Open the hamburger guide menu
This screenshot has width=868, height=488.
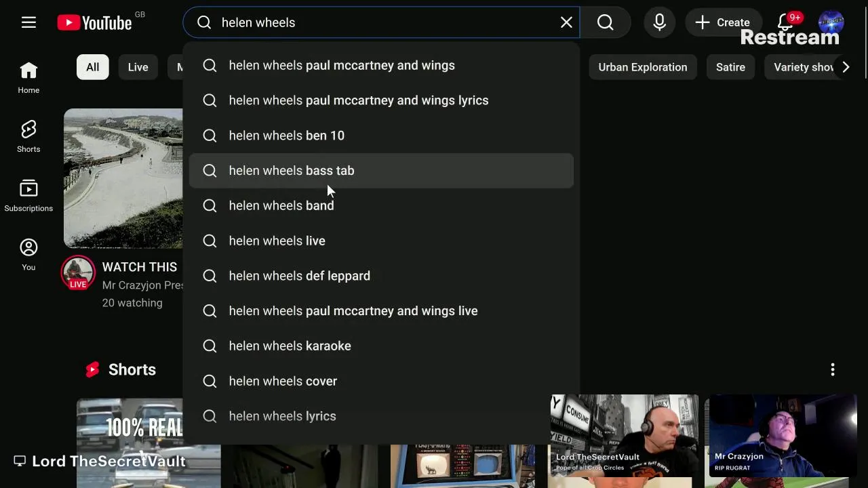pyautogui.click(x=28, y=22)
